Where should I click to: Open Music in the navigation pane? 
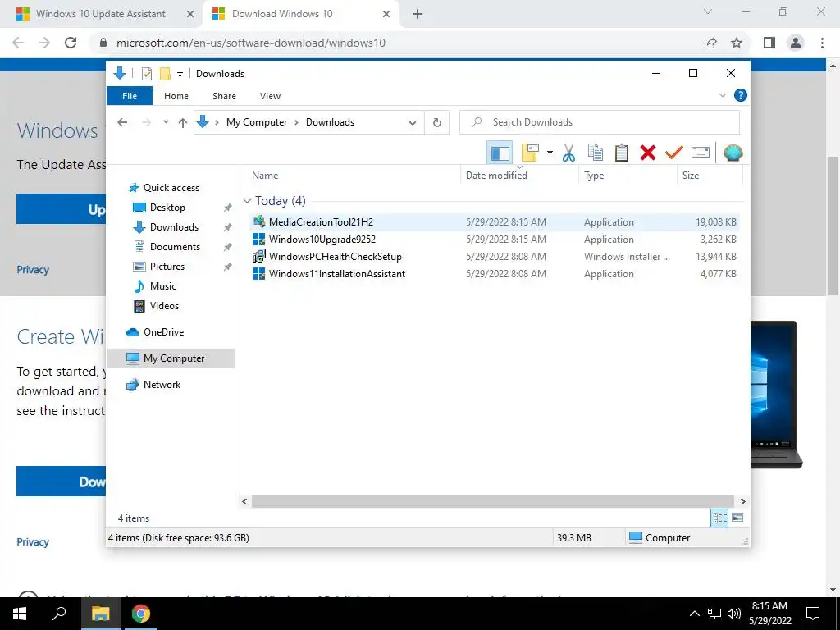163,286
